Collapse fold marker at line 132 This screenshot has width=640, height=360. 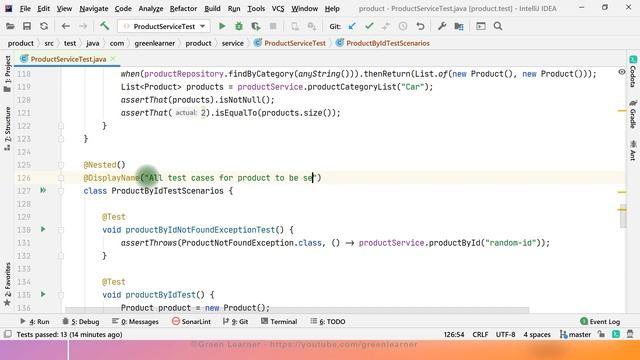tap(61, 256)
